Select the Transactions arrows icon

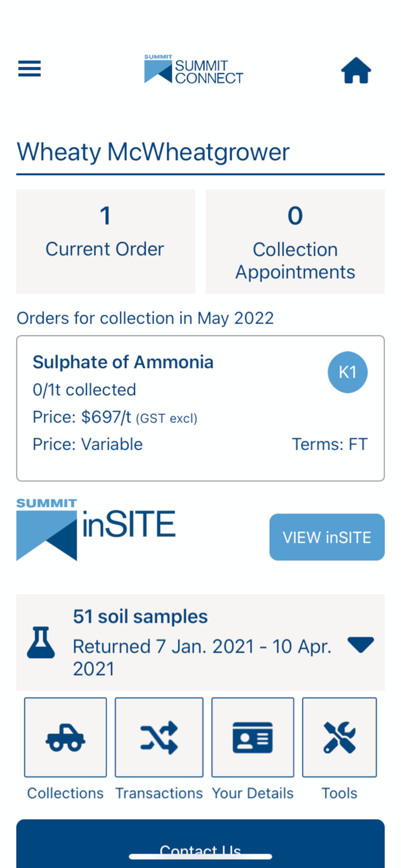coord(159,737)
